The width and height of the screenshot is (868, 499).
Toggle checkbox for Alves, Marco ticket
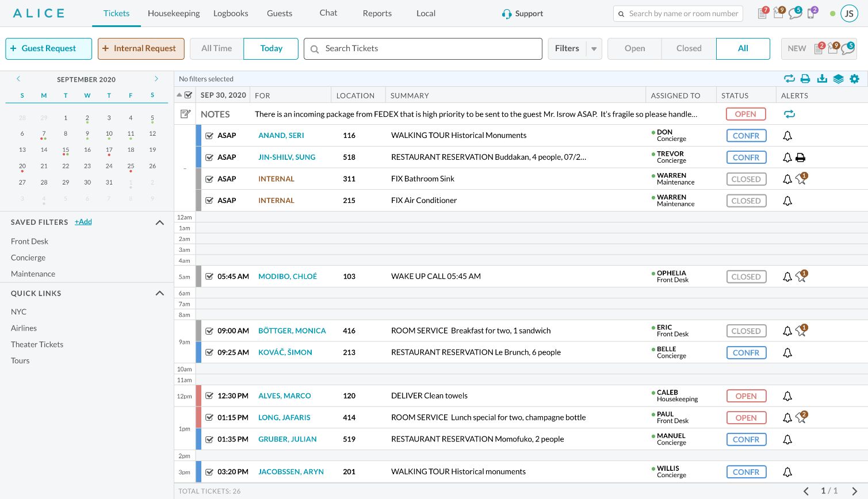(209, 396)
